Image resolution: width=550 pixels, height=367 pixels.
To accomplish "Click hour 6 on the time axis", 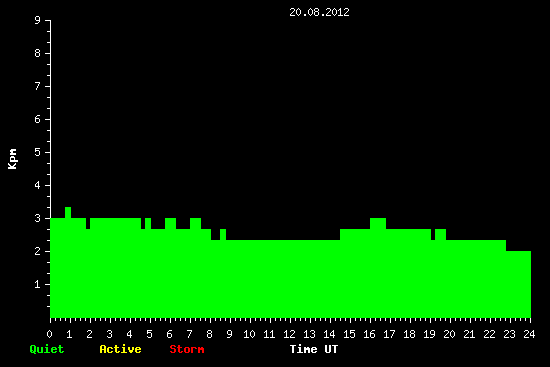I will [x=169, y=334].
